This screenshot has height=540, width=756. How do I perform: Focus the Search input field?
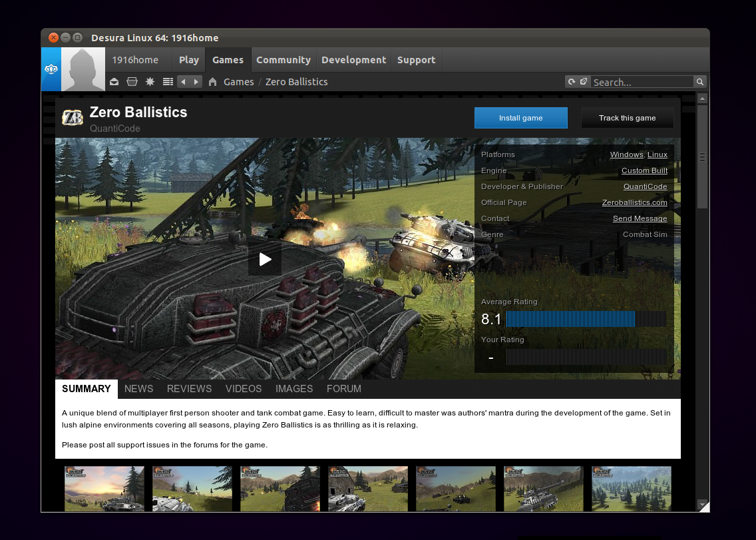pyautogui.click(x=642, y=82)
